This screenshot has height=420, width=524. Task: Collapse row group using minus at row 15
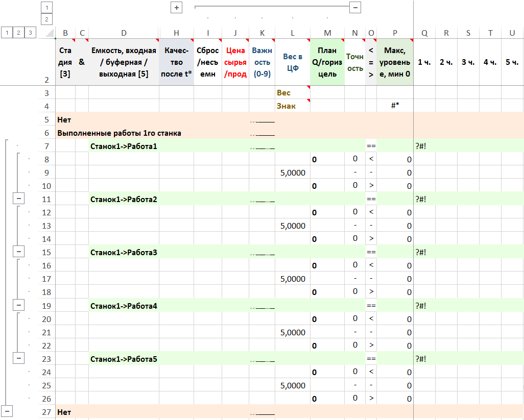[x=19, y=252]
